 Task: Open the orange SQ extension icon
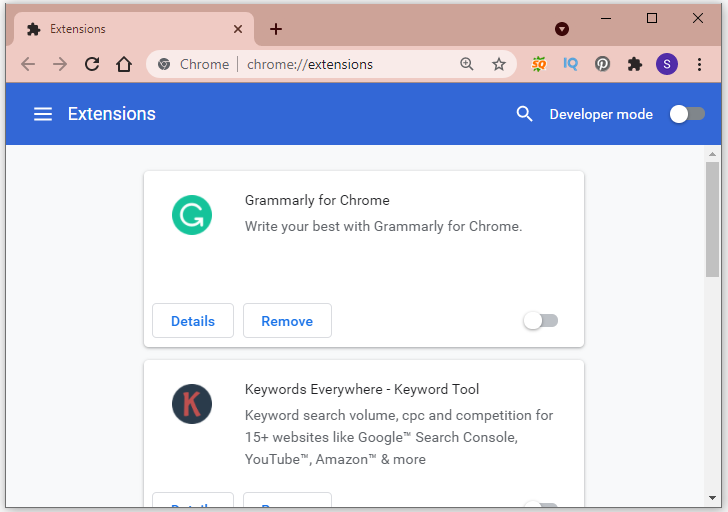click(x=539, y=64)
